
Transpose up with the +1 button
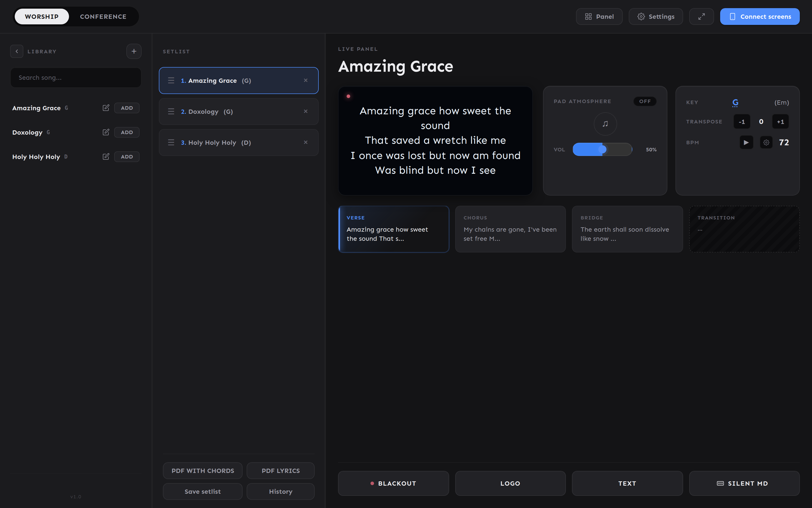coord(781,122)
